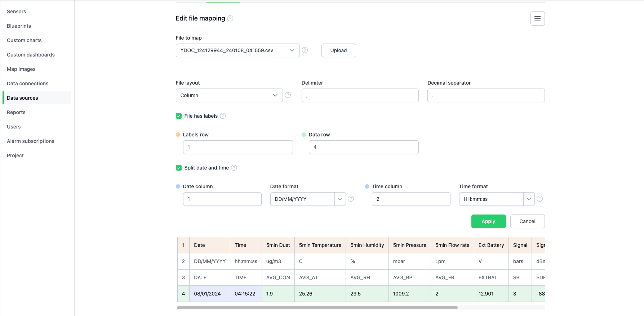The height and width of the screenshot is (316, 644).
Task: Click the Cancel button
Action: (x=527, y=221)
